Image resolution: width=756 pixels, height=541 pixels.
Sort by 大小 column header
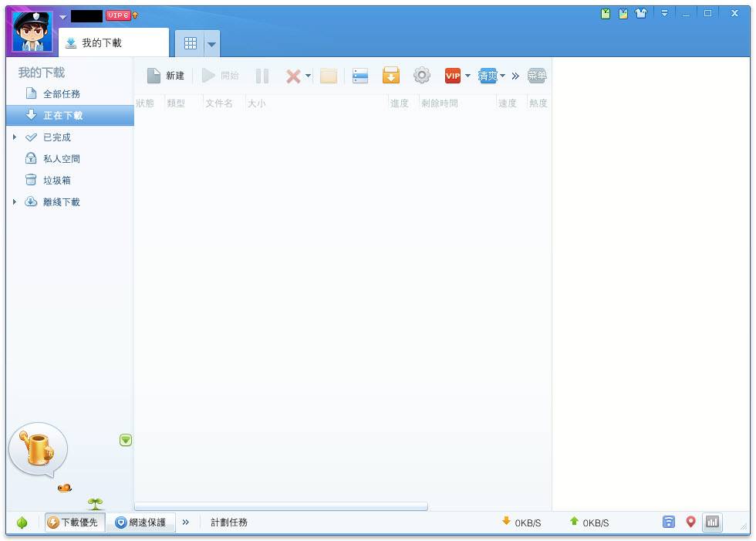point(256,103)
